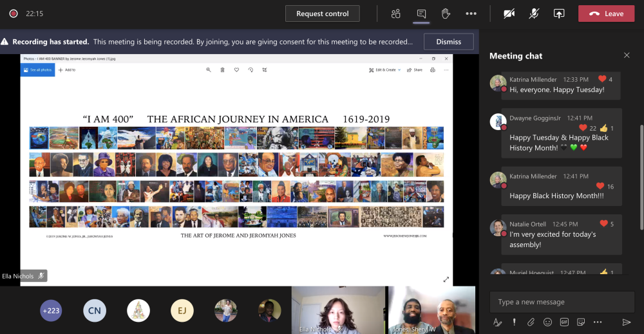The image size is (644, 334).
Task: Unmute microphone toggle
Action: pyautogui.click(x=534, y=14)
